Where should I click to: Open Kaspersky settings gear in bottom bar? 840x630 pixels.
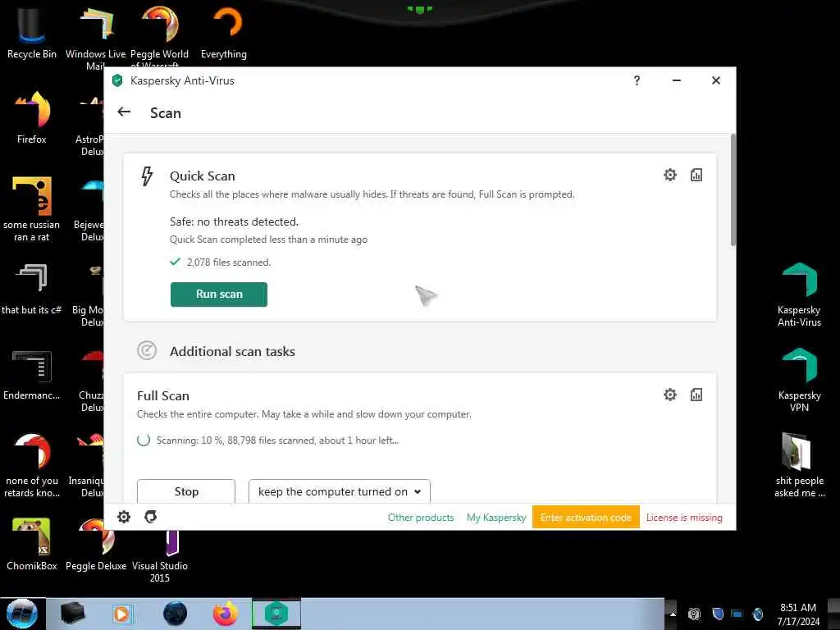coord(124,517)
